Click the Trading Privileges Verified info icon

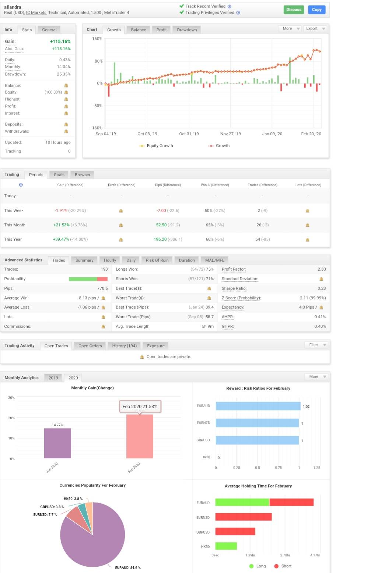click(x=238, y=13)
